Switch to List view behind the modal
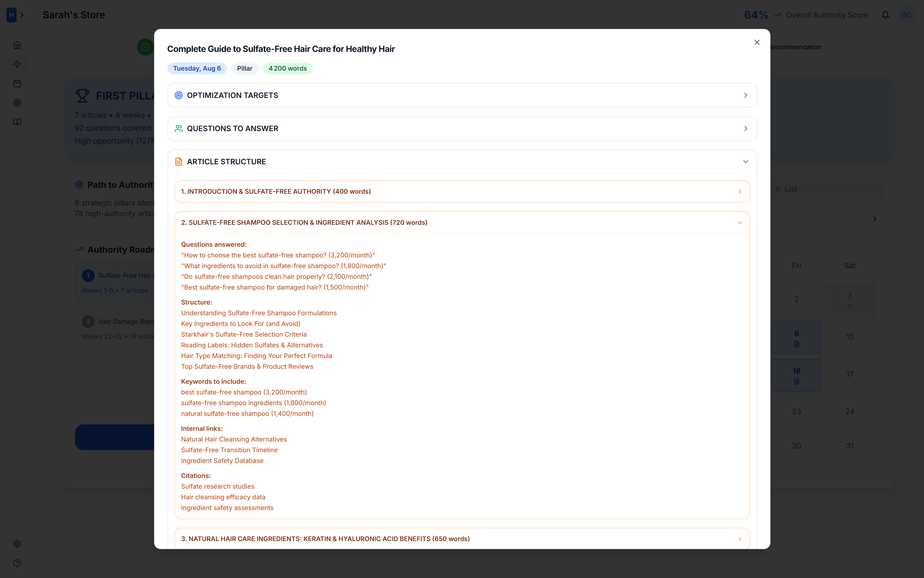The width and height of the screenshot is (924, 578). coord(786,189)
